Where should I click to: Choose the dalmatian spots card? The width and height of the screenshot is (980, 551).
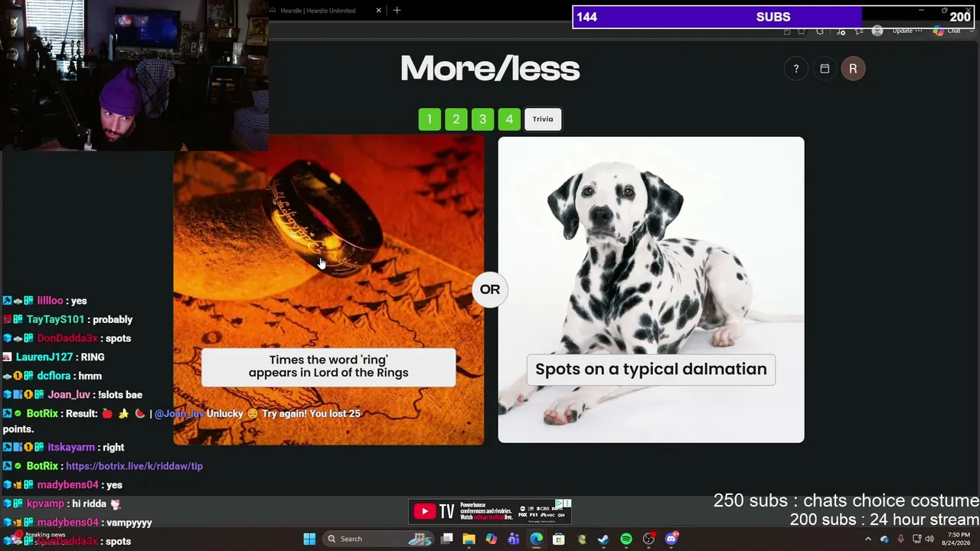(651, 290)
